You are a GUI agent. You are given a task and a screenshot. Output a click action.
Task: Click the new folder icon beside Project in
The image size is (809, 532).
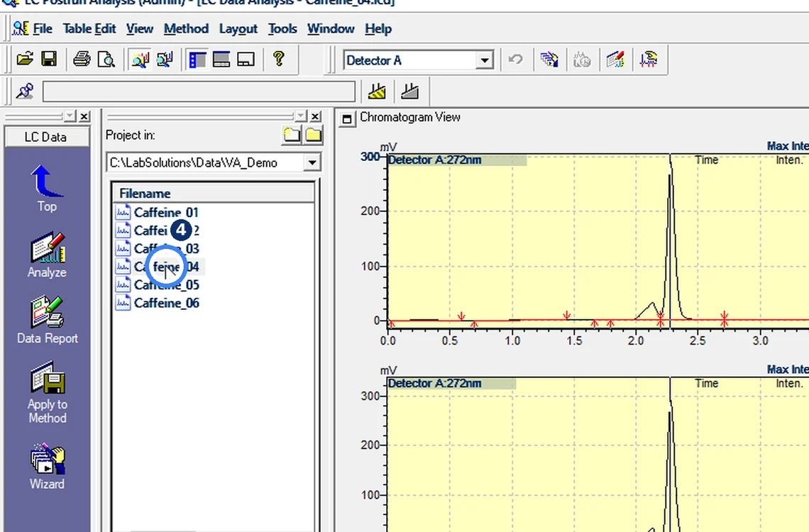[x=292, y=135]
